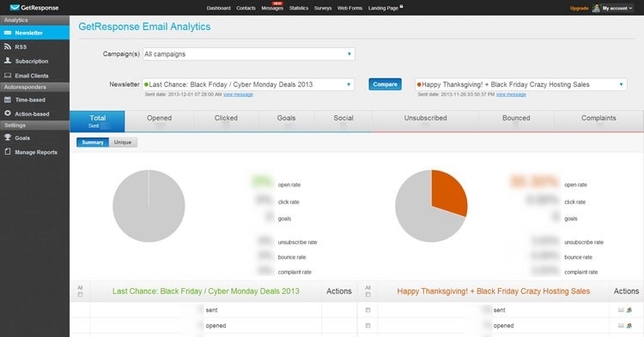Open Email Clients laptop icon
The image size is (644, 337).
(x=8, y=75)
